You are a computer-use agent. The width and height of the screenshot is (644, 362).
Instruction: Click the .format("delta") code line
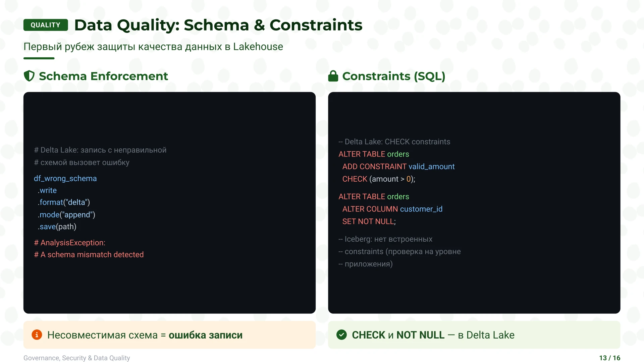(64, 202)
